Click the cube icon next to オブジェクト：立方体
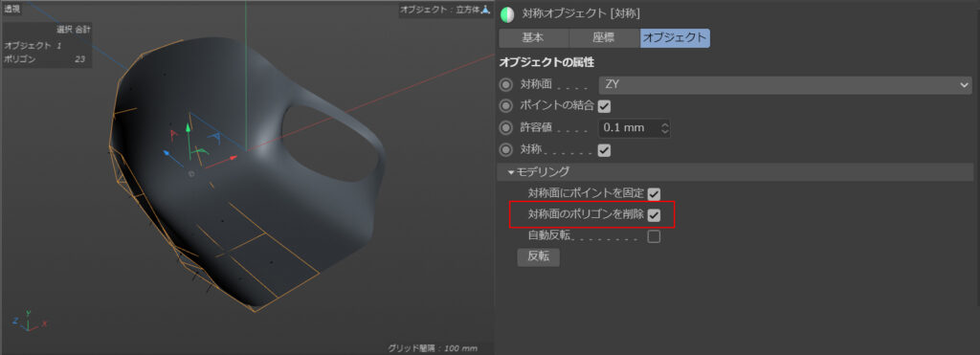The width and height of the screenshot is (980, 355). point(486,10)
